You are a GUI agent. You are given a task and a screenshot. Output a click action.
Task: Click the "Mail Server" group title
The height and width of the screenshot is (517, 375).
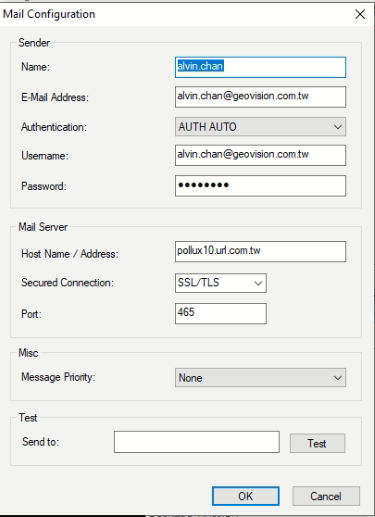coord(43,227)
